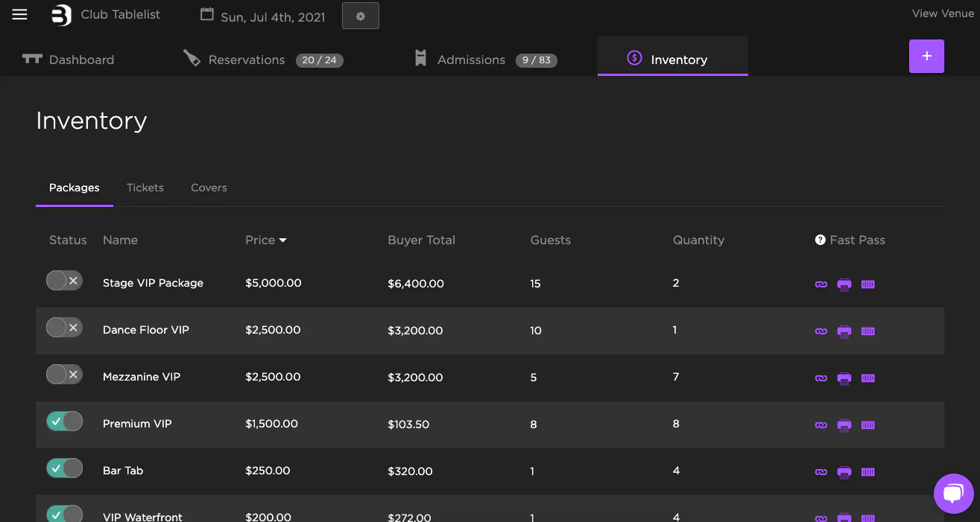Screen dimensions: 980x522
Task: Click the purple plus add button
Action: (926, 57)
